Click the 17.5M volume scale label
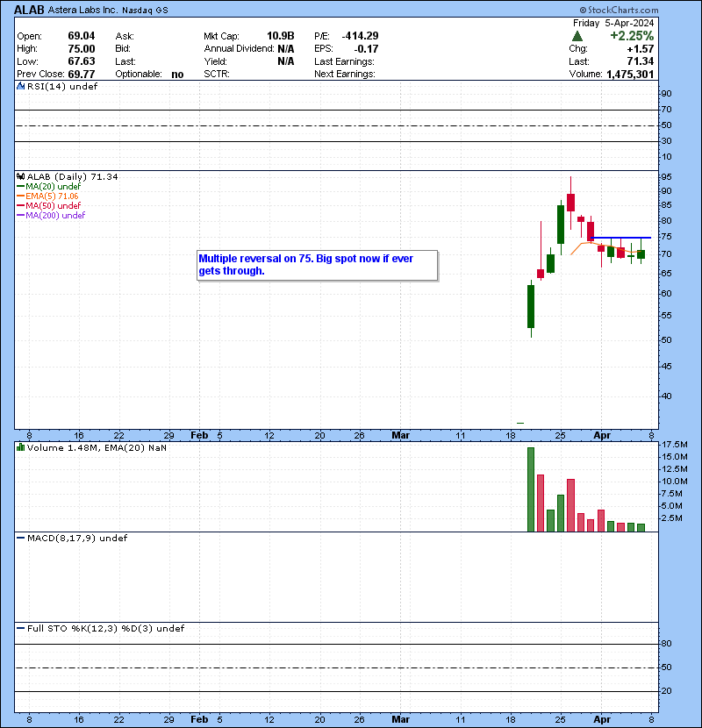Image resolution: width=702 pixels, height=728 pixels. pos(674,445)
